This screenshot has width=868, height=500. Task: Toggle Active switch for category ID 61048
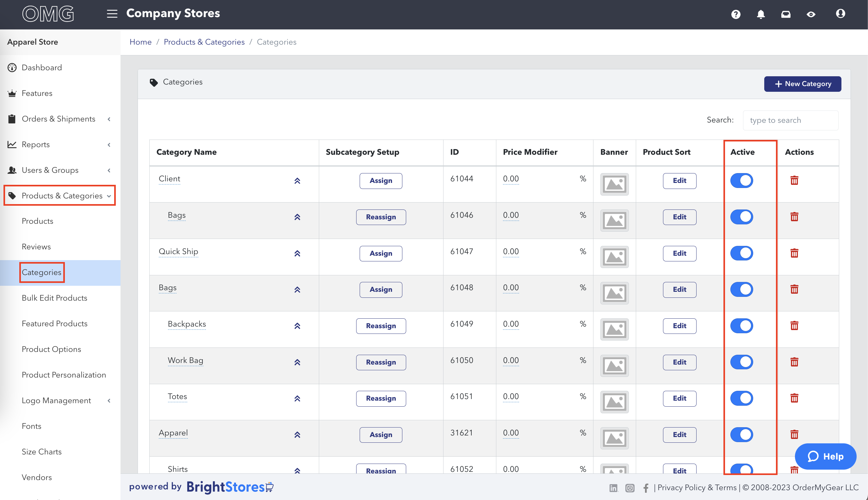click(741, 289)
